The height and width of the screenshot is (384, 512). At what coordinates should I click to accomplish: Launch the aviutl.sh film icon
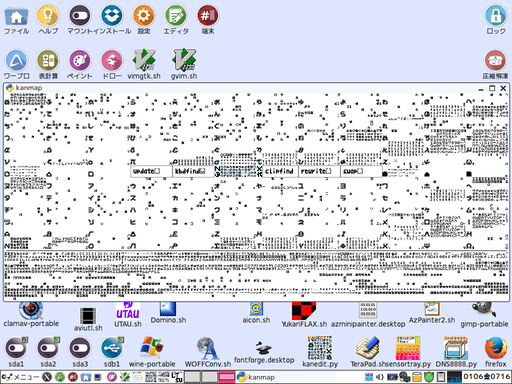88,315
